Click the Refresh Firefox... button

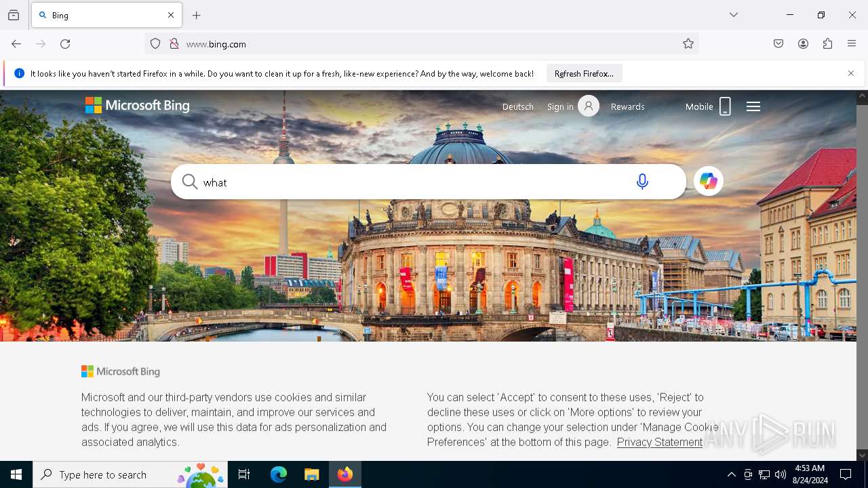point(584,73)
